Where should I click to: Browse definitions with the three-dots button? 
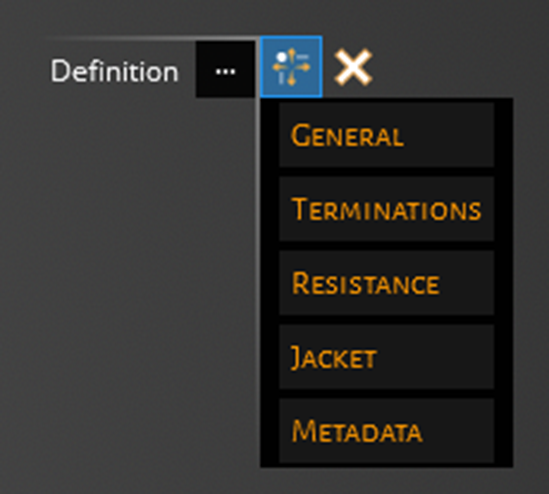225,69
